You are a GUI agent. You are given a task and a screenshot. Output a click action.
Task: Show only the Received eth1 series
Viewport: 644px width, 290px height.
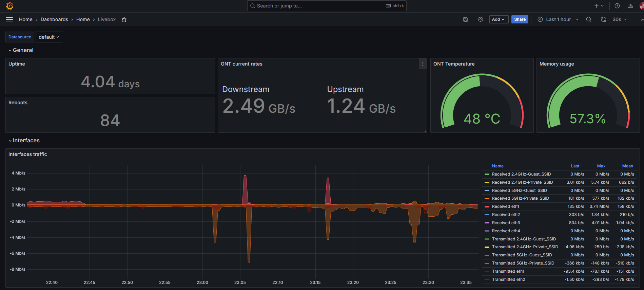point(505,206)
